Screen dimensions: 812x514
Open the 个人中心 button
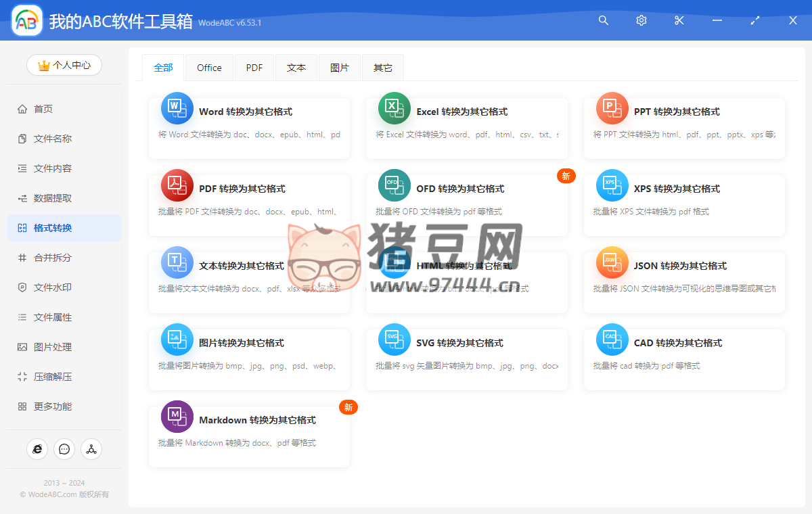(64, 65)
